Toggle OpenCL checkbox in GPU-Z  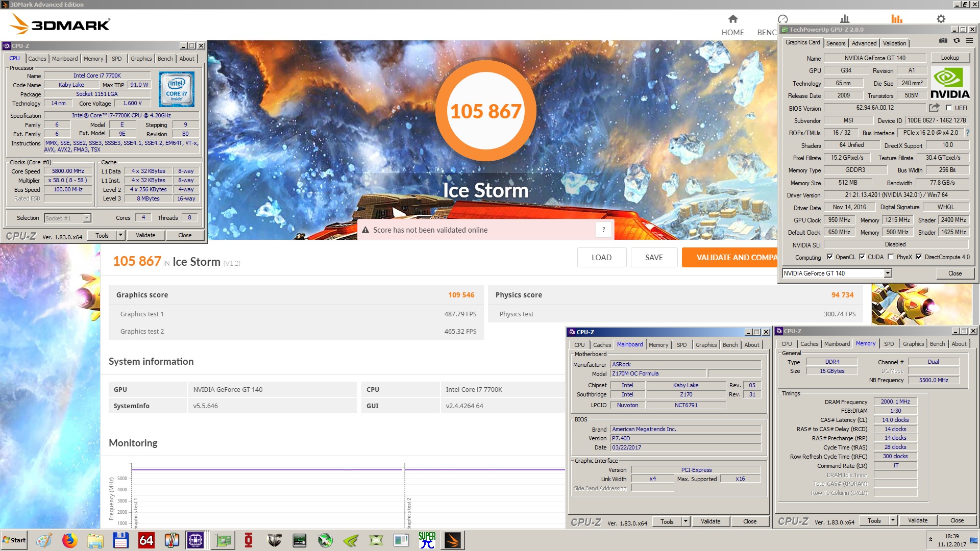[830, 257]
